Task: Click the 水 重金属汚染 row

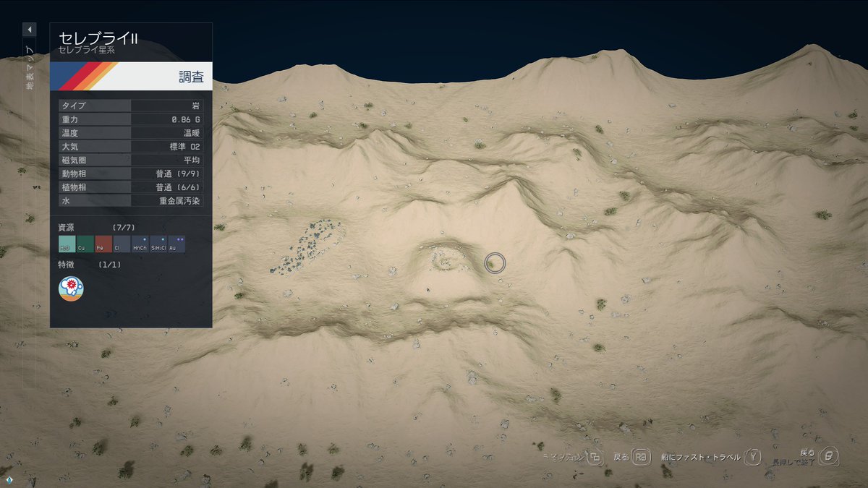Action: pyautogui.click(x=131, y=200)
